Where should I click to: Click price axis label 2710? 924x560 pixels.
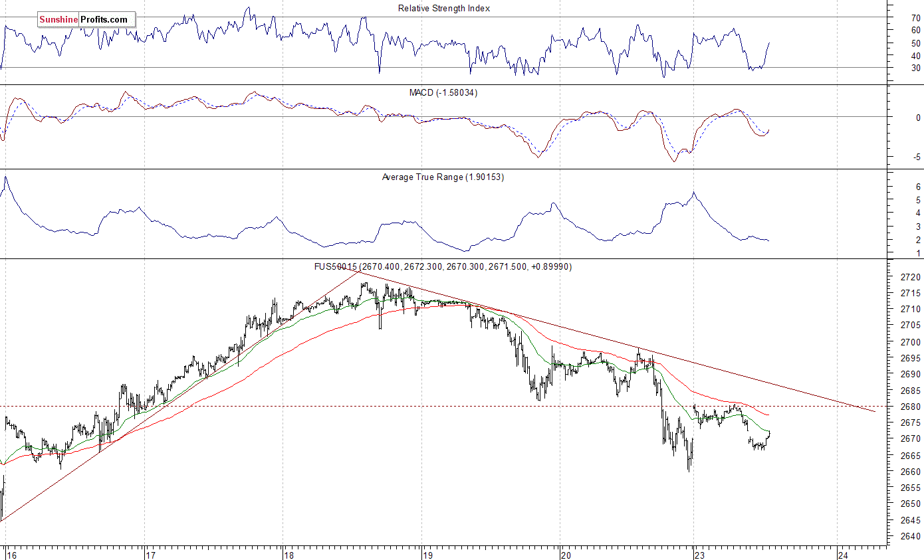[x=911, y=310]
